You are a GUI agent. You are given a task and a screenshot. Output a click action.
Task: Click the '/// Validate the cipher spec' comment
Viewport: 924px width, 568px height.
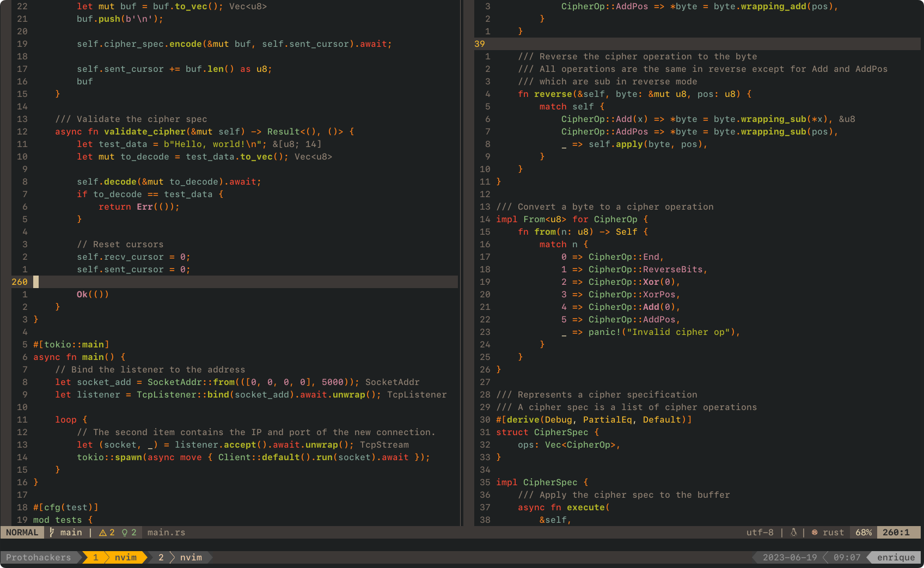131,119
